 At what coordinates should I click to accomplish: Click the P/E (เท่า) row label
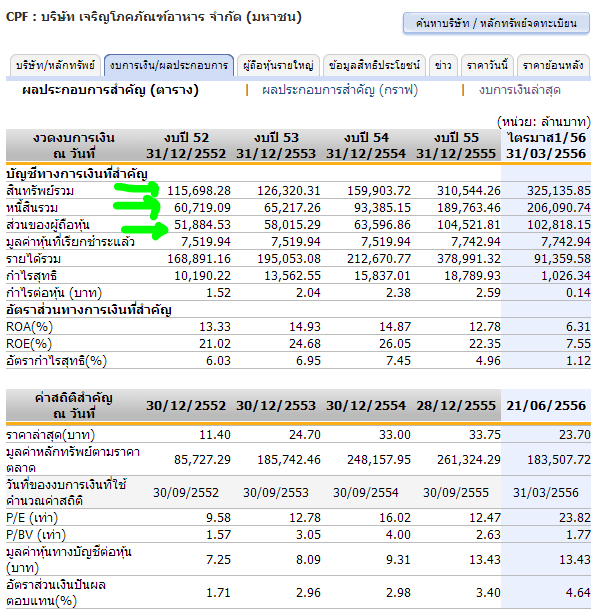point(32,518)
